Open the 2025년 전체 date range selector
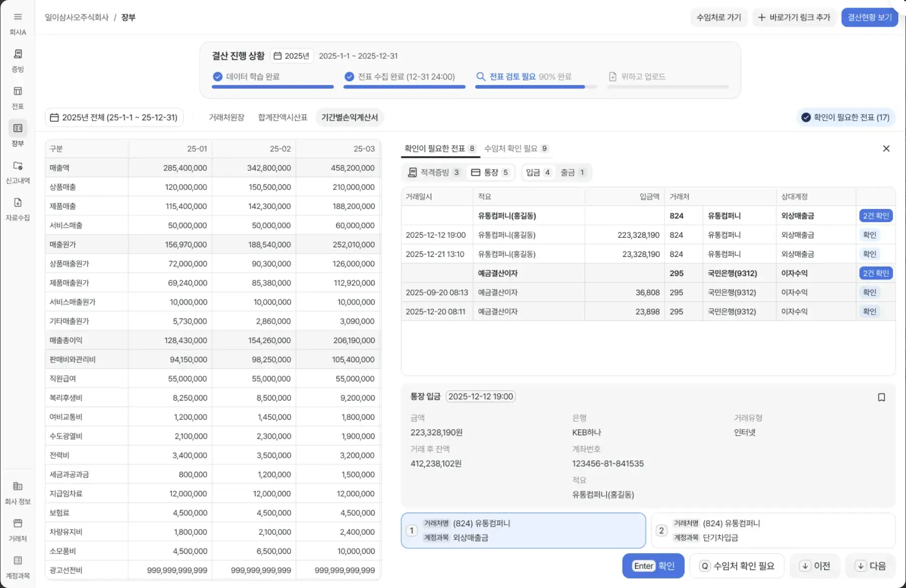The width and height of the screenshot is (906, 588). pos(114,118)
